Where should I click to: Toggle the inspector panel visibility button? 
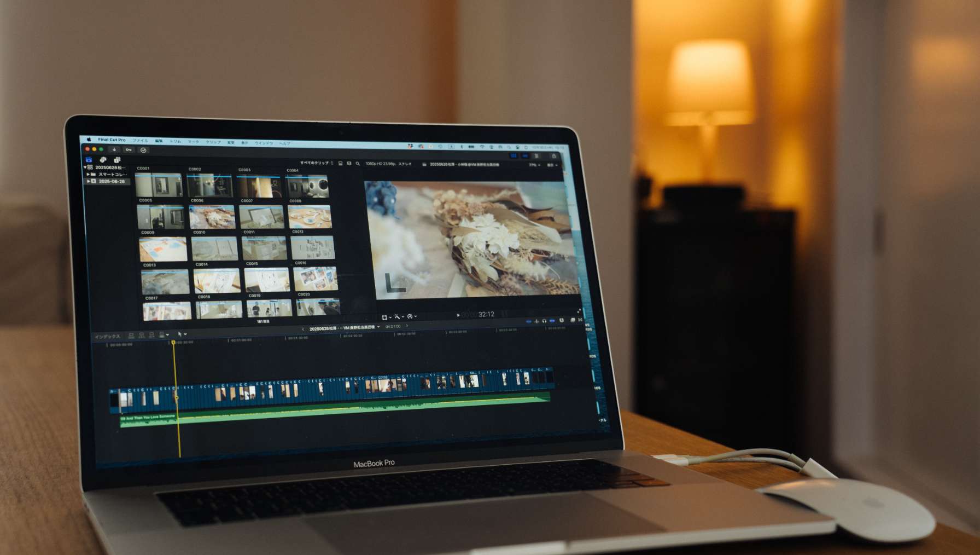(536, 156)
